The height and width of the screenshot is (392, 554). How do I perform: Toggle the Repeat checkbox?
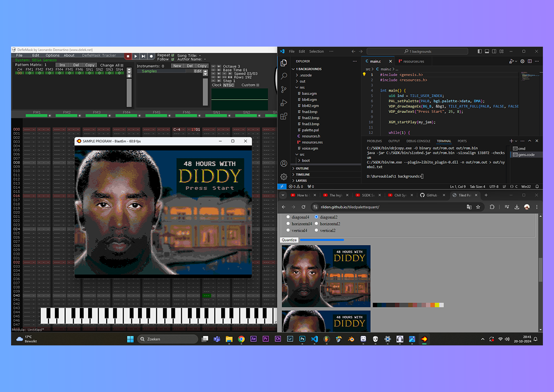[173, 55]
